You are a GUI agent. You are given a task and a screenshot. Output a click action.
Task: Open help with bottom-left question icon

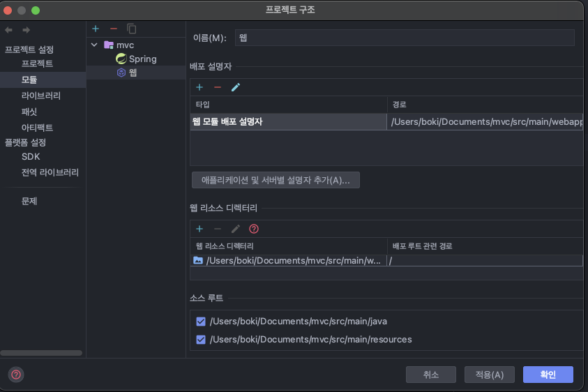coord(16,375)
